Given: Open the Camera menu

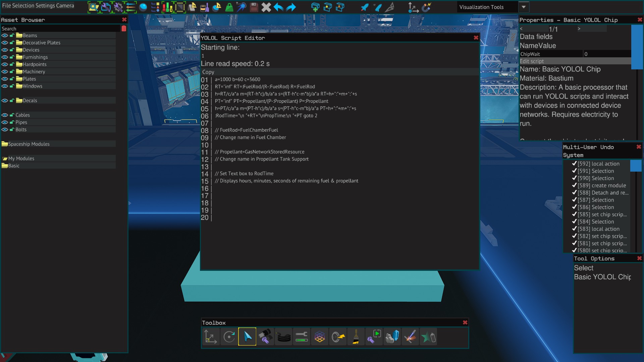Looking at the screenshot, I should (65, 6).
